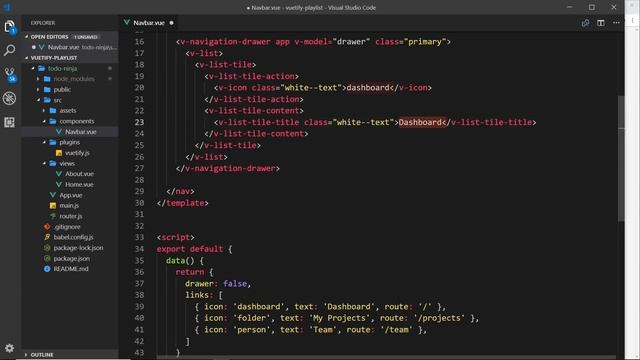The width and height of the screenshot is (640, 360).
Task: Open App.vue file in explorer
Action: [x=71, y=195]
